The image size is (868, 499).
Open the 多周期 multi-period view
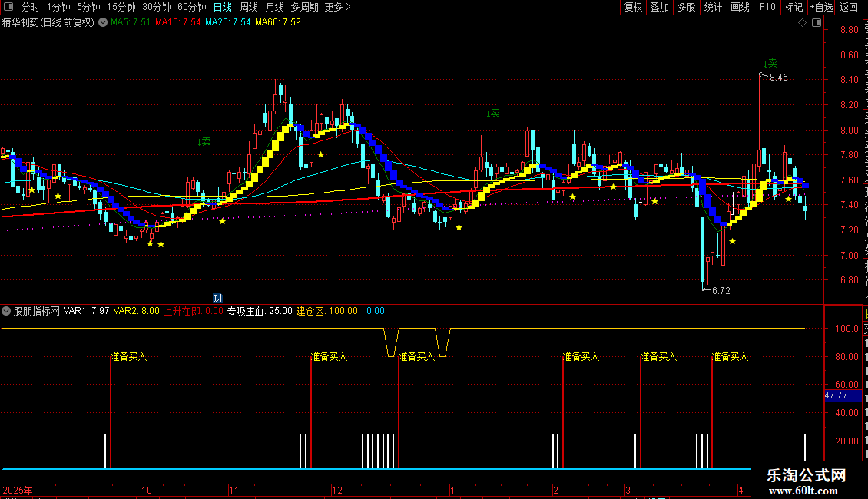(x=304, y=7)
